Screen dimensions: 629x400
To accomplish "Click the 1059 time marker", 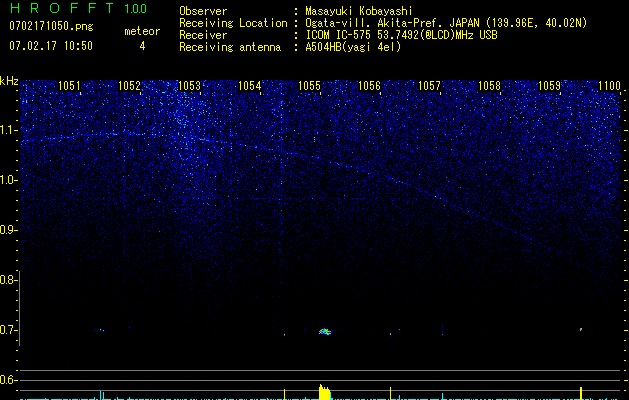I will [x=549, y=86].
